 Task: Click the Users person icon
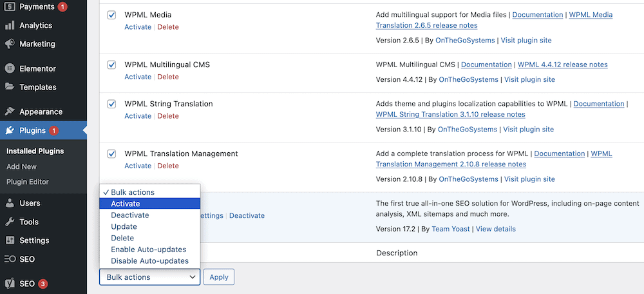(10, 203)
